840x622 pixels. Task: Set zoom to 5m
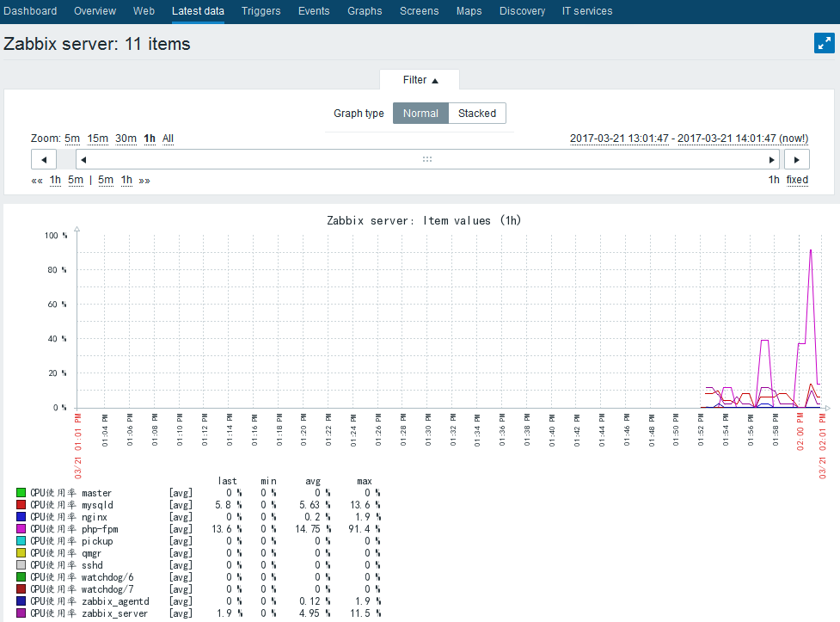[72, 139]
